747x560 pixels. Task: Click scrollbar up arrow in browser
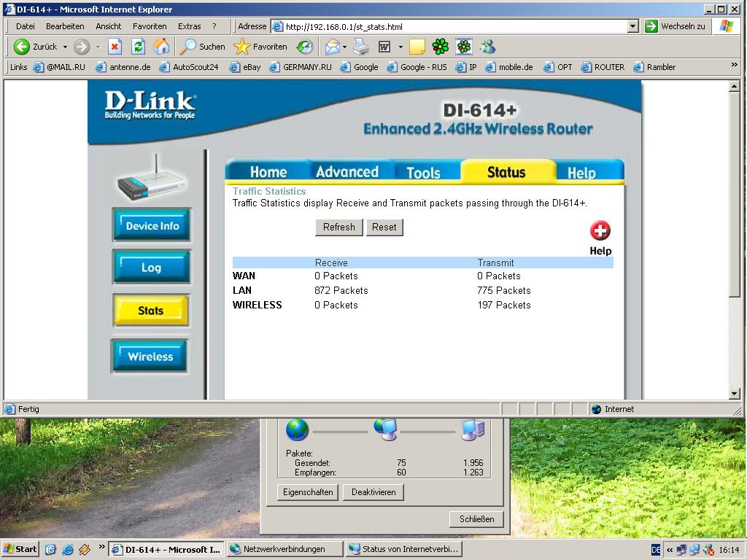[x=734, y=86]
